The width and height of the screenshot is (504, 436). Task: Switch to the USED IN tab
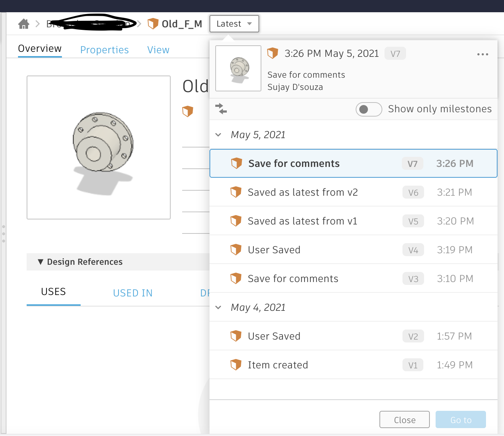[132, 293]
